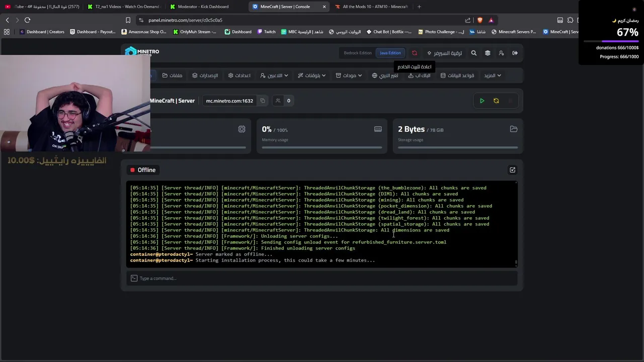This screenshot has width=644, height=362.
Task: Expand the مودات mods dropdown
Action: pyautogui.click(x=349, y=75)
